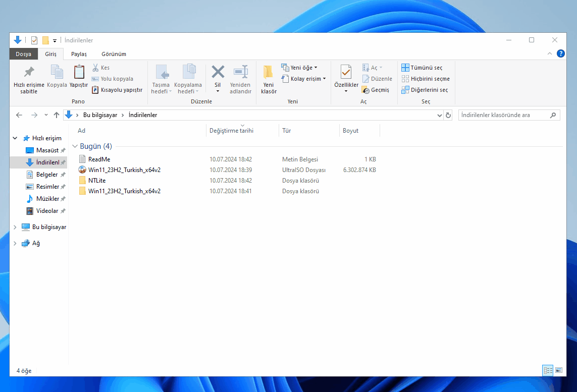Sort by Ad column header
The image size is (577, 392).
pos(140,131)
